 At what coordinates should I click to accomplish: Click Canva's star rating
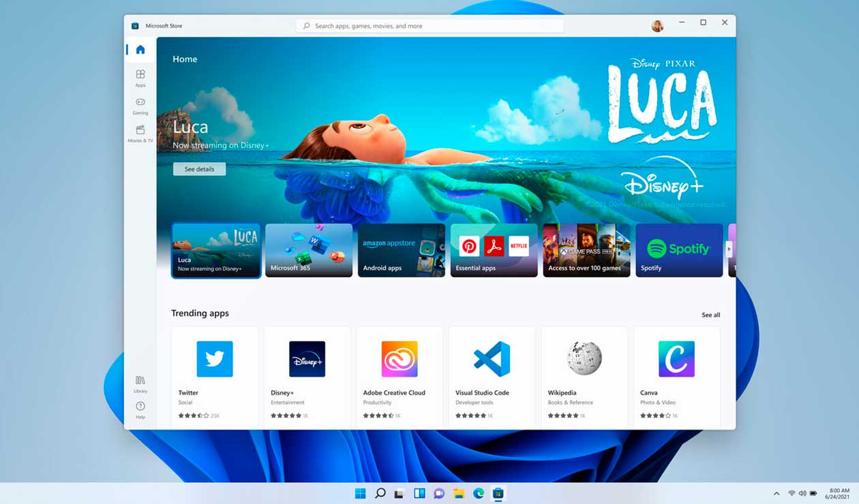pyautogui.click(x=656, y=415)
